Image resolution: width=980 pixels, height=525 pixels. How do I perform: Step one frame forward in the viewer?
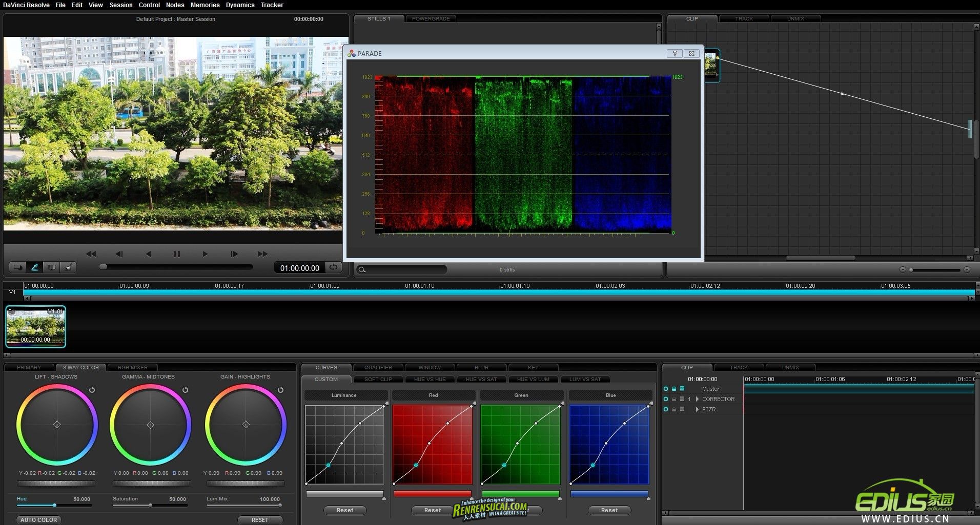(234, 254)
